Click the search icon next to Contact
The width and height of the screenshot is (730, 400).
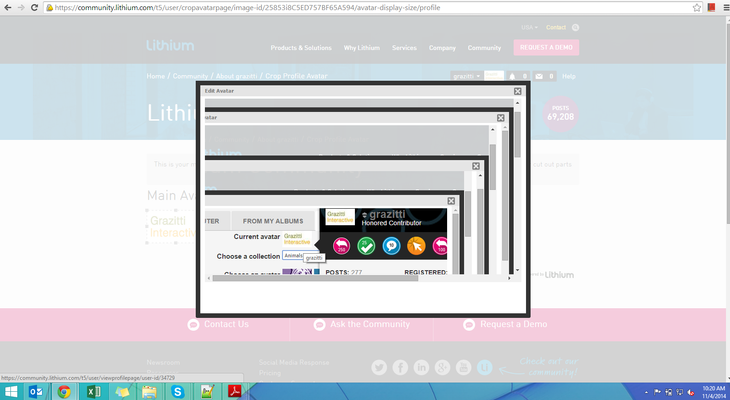click(x=575, y=27)
